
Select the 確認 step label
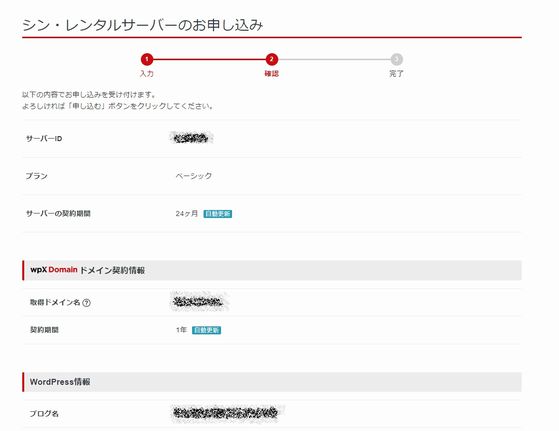pyautogui.click(x=272, y=74)
